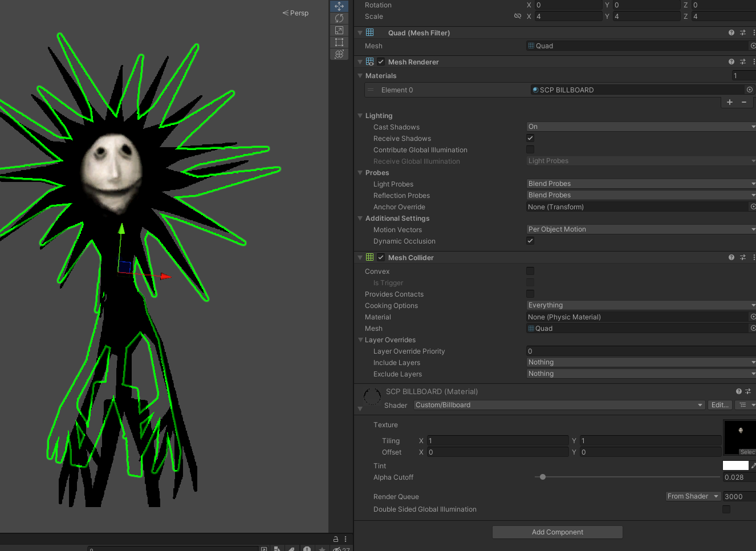Open the Light Probes dropdown

641,184
